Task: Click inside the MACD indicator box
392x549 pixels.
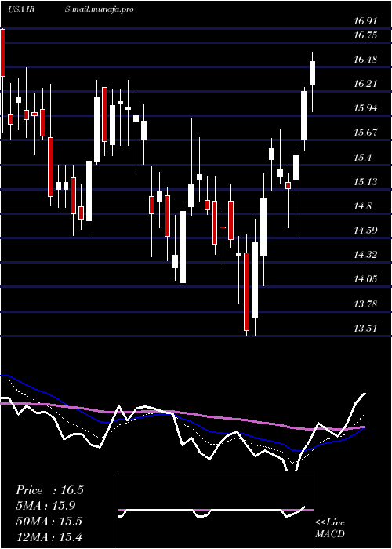Action: coord(216,510)
